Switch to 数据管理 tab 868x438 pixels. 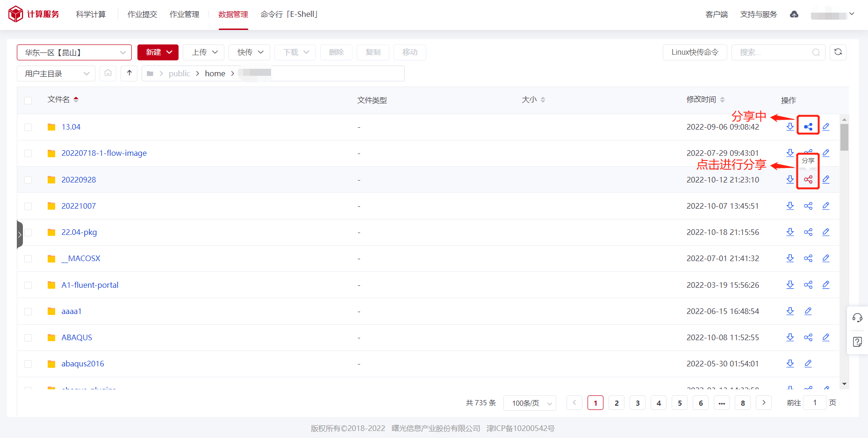pyautogui.click(x=233, y=15)
